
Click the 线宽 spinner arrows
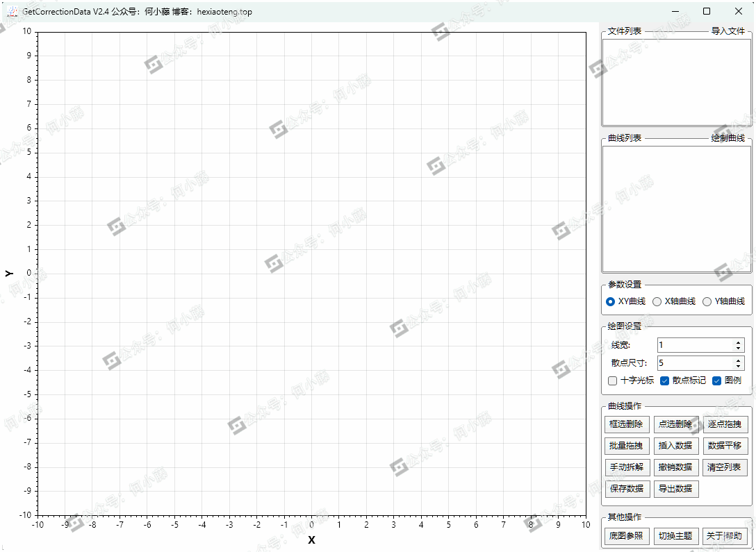click(x=738, y=345)
